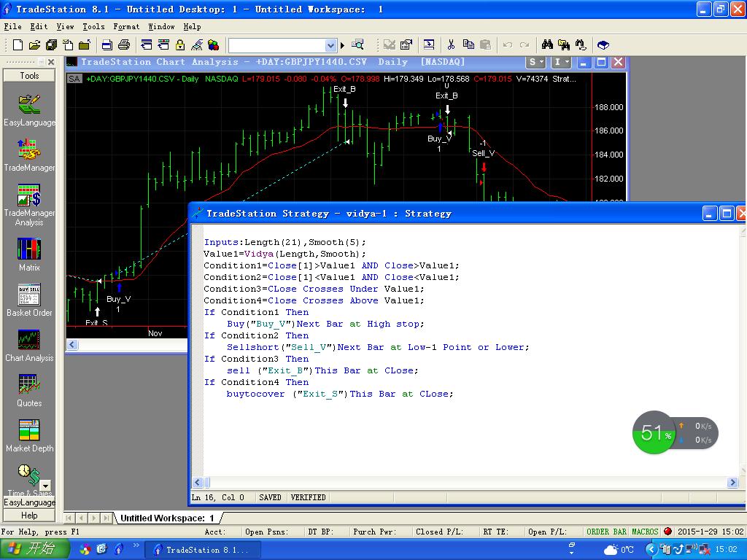
Task: Click the Help category button in shortcut bar
Action: coord(29,516)
